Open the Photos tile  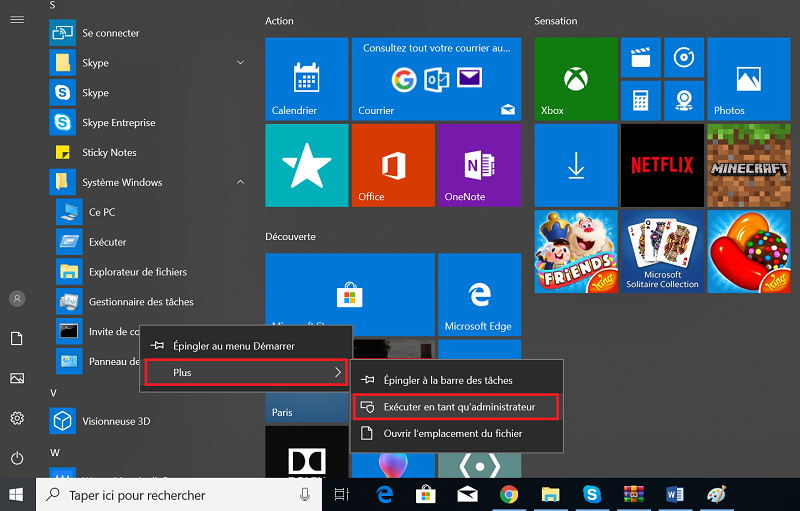[x=749, y=79]
